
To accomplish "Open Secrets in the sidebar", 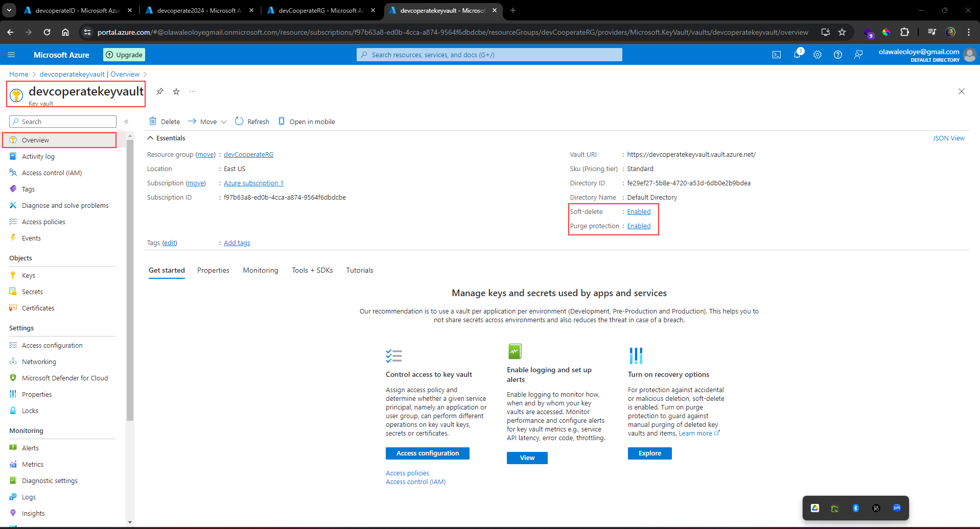I will 31,292.
